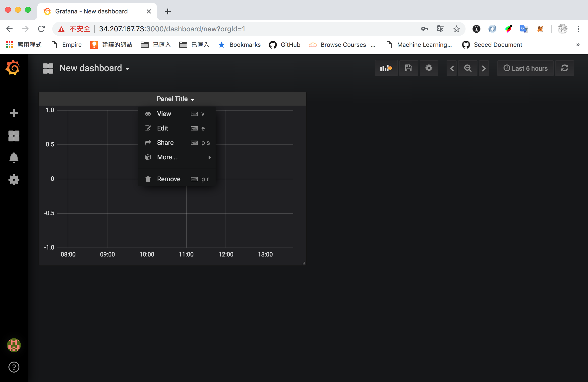
Task: Close the Grafana - New dashboard tab
Action: (149, 11)
